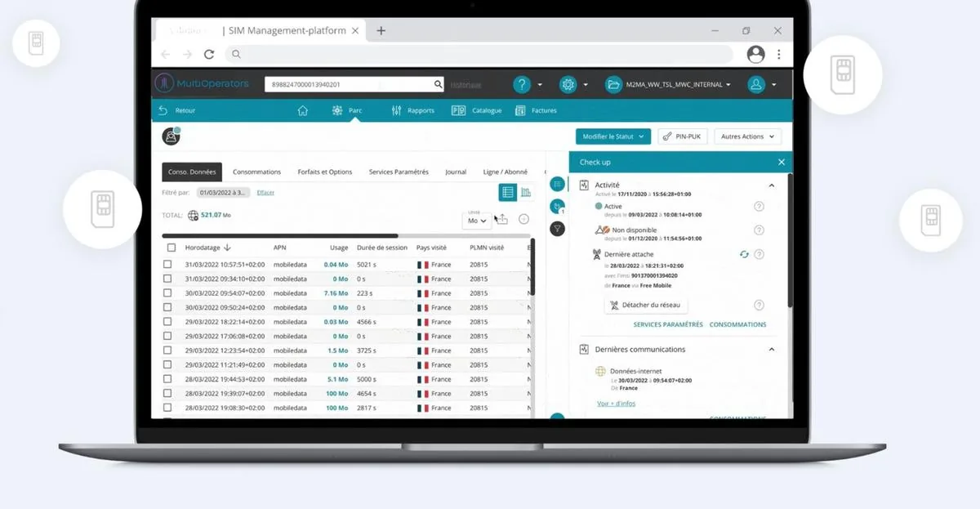This screenshot has height=509, width=980.
Task: Click the ICCID search input field
Action: coord(349,84)
